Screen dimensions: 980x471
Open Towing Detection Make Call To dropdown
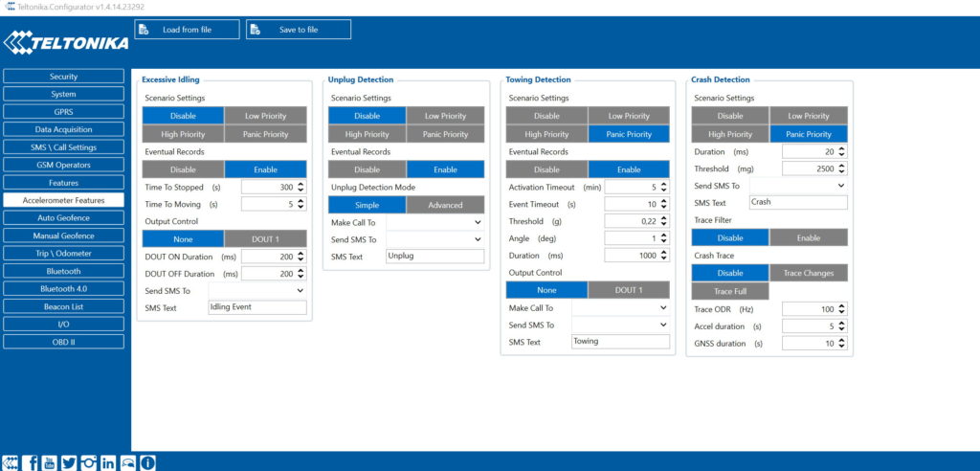point(620,307)
